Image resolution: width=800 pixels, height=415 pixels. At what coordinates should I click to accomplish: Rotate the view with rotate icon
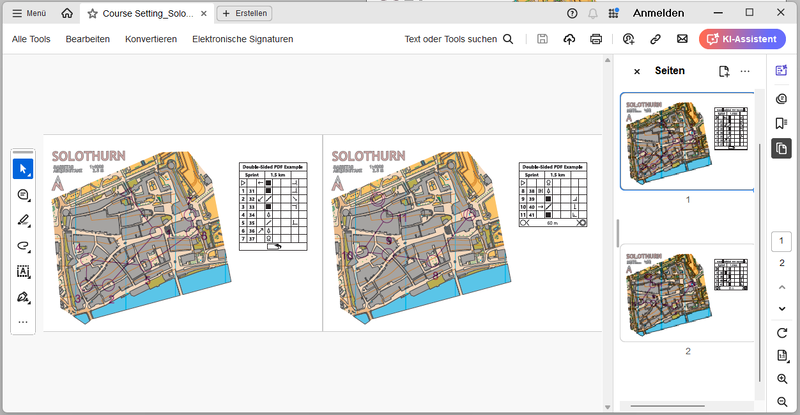[782, 333]
